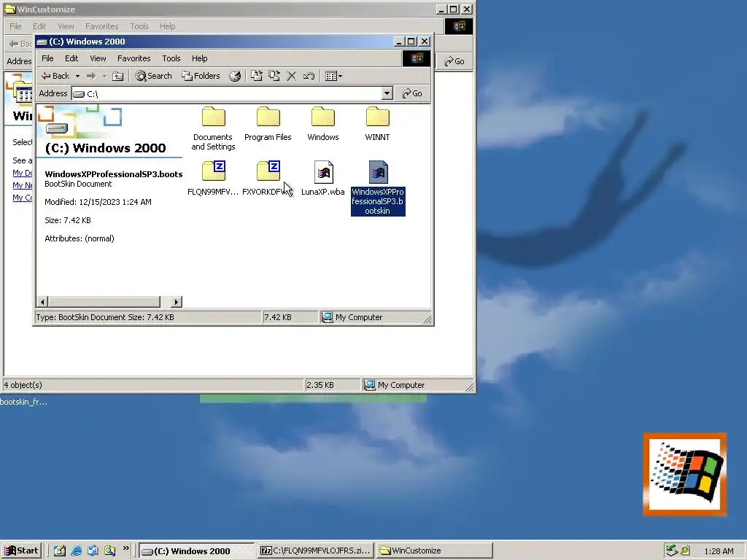Click the 1:28 AM clock
Image resolution: width=747 pixels, height=560 pixels.
(719, 551)
